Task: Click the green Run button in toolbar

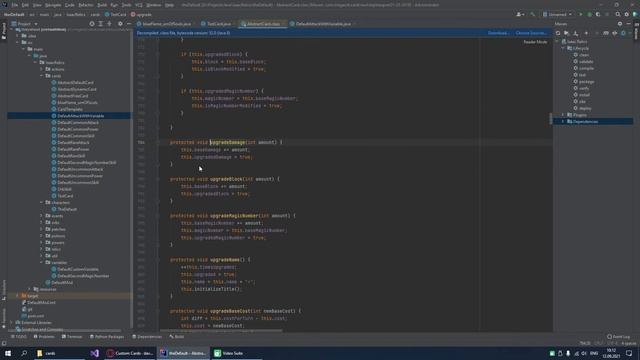Action: (581, 14)
